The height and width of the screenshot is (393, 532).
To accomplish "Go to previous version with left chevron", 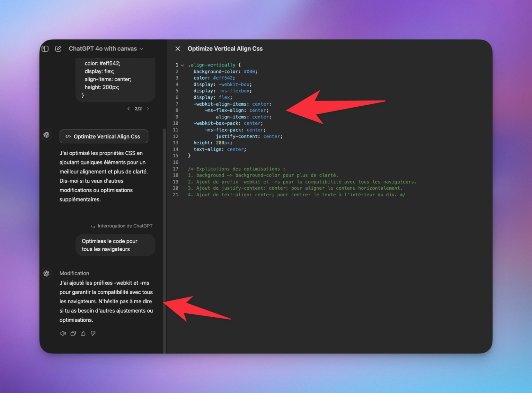I will pyautogui.click(x=128, y=108).
